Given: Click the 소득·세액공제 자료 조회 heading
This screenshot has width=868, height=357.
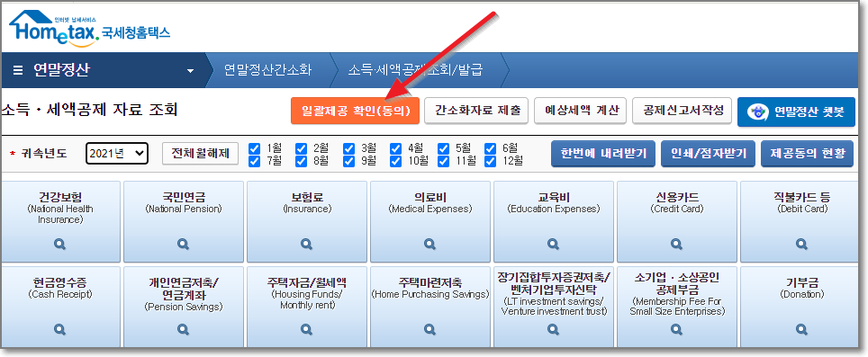Looking at the screenshot, I should (90, 110).
